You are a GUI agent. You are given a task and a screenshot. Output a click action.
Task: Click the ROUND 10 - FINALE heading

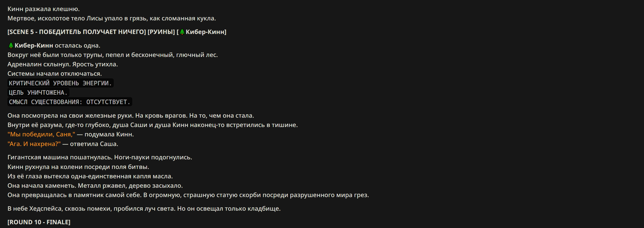(39, 222)
